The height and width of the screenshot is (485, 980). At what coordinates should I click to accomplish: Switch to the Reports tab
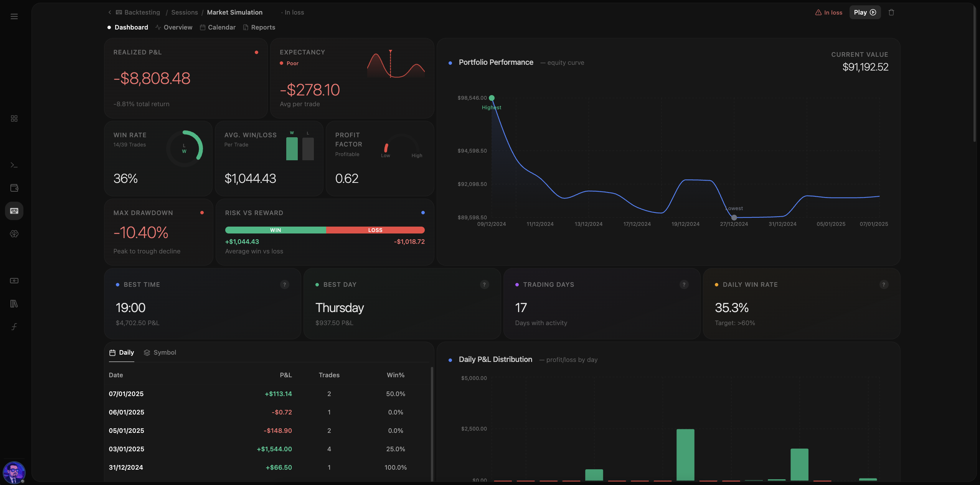(x=259, y=27)
